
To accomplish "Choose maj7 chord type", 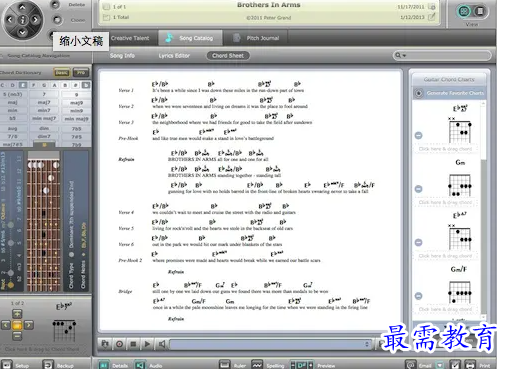I will pyautogui.click(x=44, y=102).
